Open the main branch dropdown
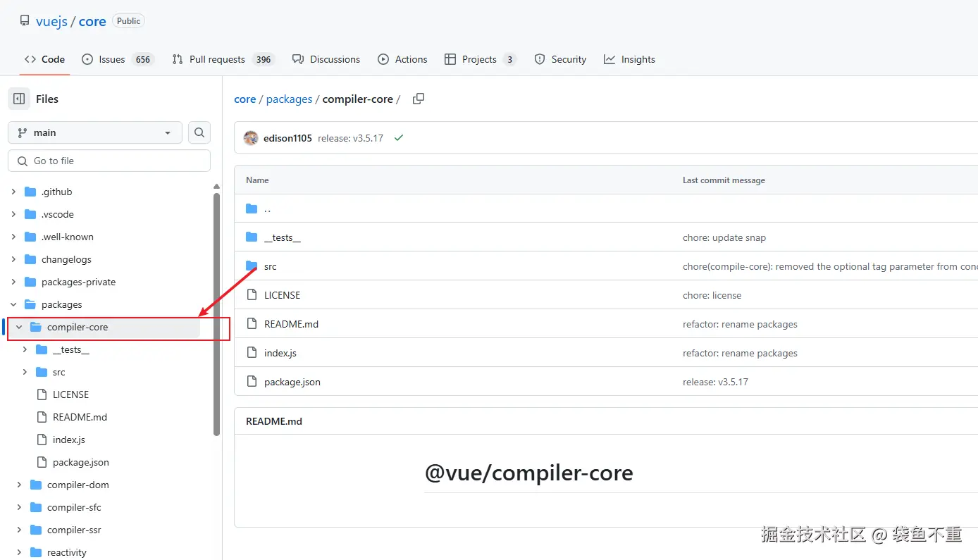Viewport: 978px width, 560px height. [95, 132]
